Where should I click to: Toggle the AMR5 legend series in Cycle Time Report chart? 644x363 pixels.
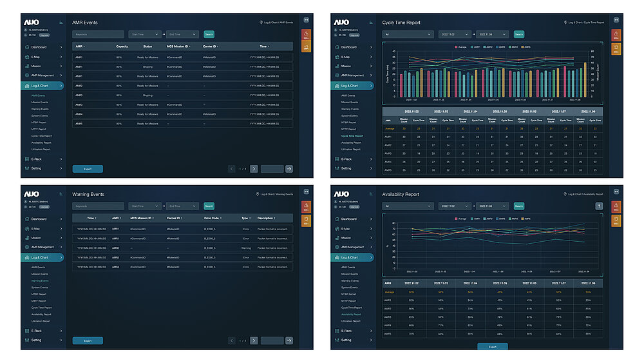tap(524, 47)
